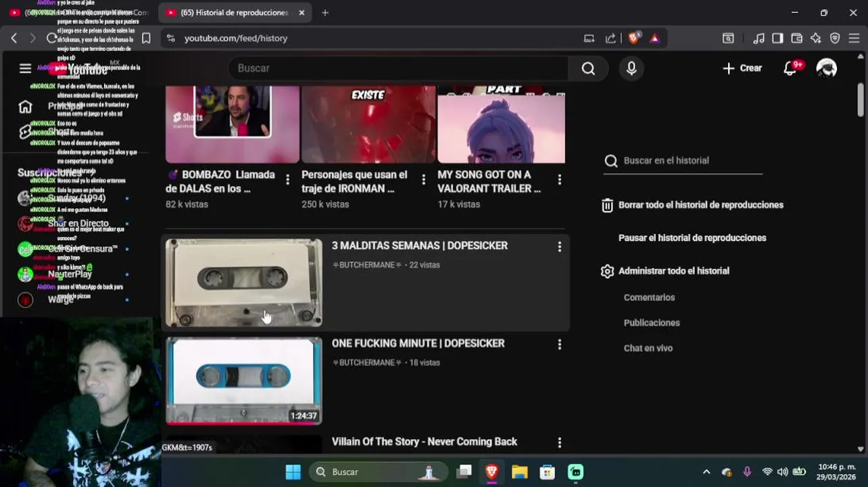Reload the page with the refresh icon
This screenshot has width=868, height=487.
pyautogui.click(x=51, y=39)
